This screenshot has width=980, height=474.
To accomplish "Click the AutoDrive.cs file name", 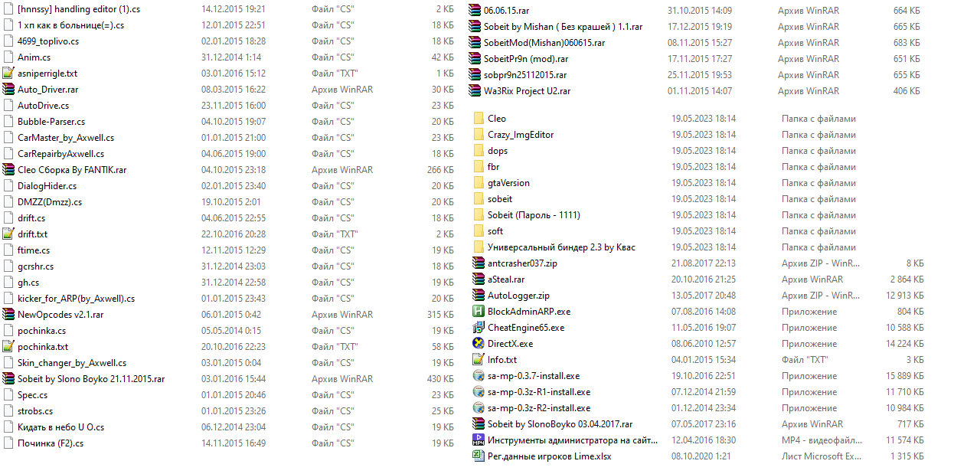I will [44, 106].
